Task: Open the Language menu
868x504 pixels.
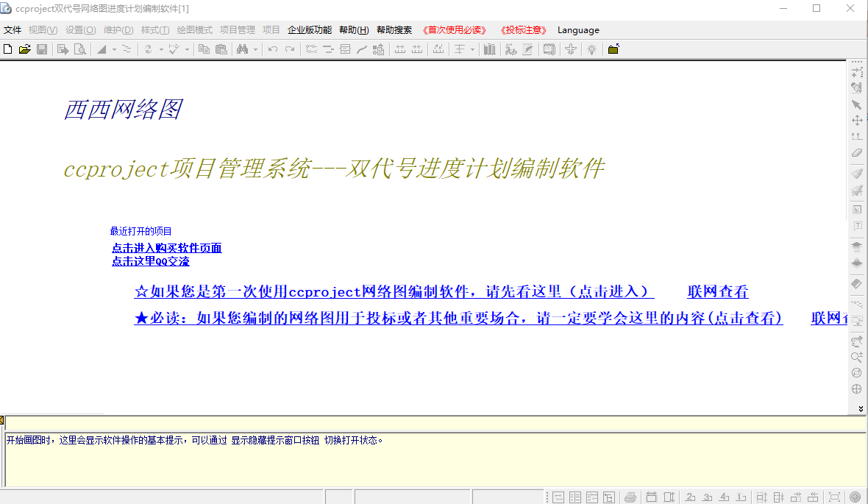Action: 578,30
